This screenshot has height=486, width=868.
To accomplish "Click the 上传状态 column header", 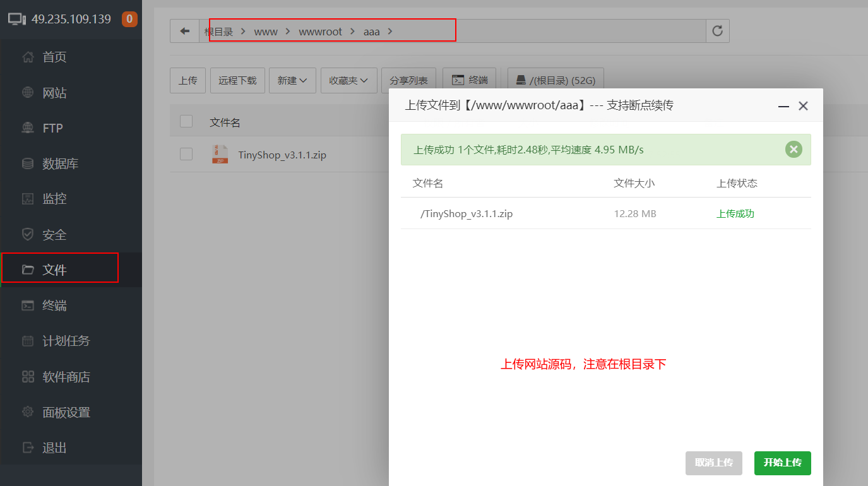I will 737,184.
